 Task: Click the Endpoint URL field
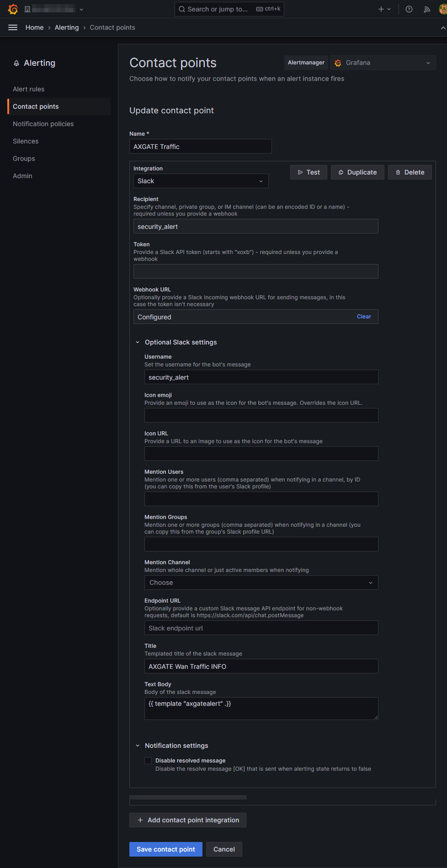click(x=261, y=628)
